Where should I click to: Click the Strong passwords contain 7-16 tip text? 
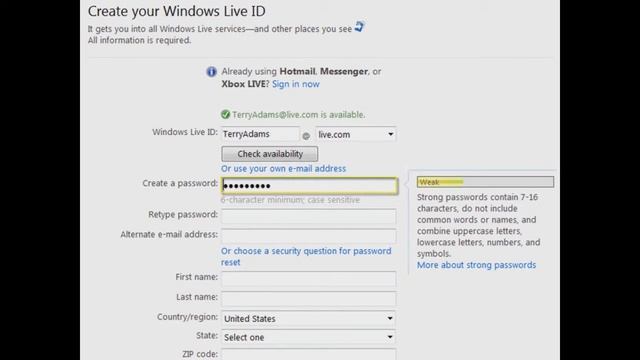[x=478, y=225]
